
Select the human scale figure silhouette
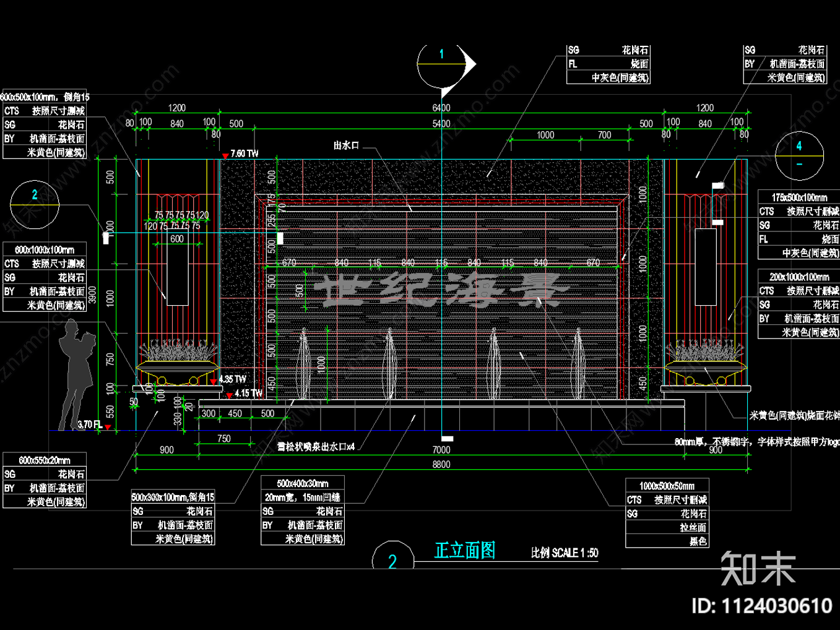(76, 374)
